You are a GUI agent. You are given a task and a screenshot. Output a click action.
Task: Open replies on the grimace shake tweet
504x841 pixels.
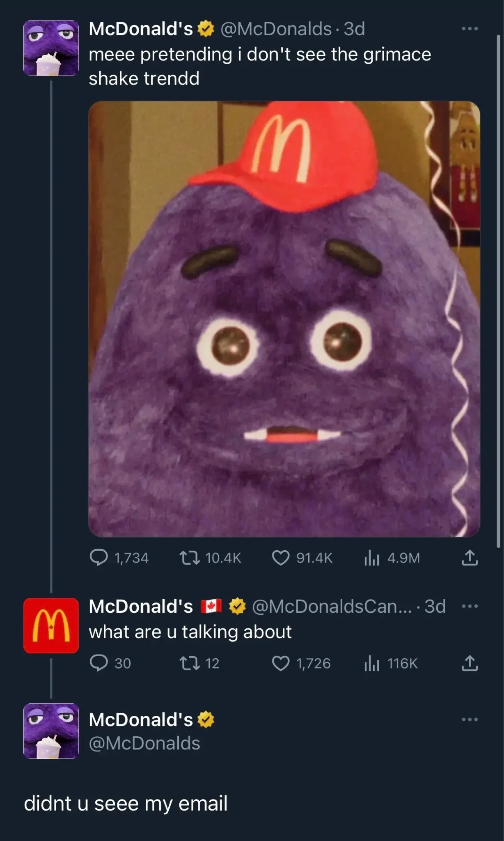[100, 558]
